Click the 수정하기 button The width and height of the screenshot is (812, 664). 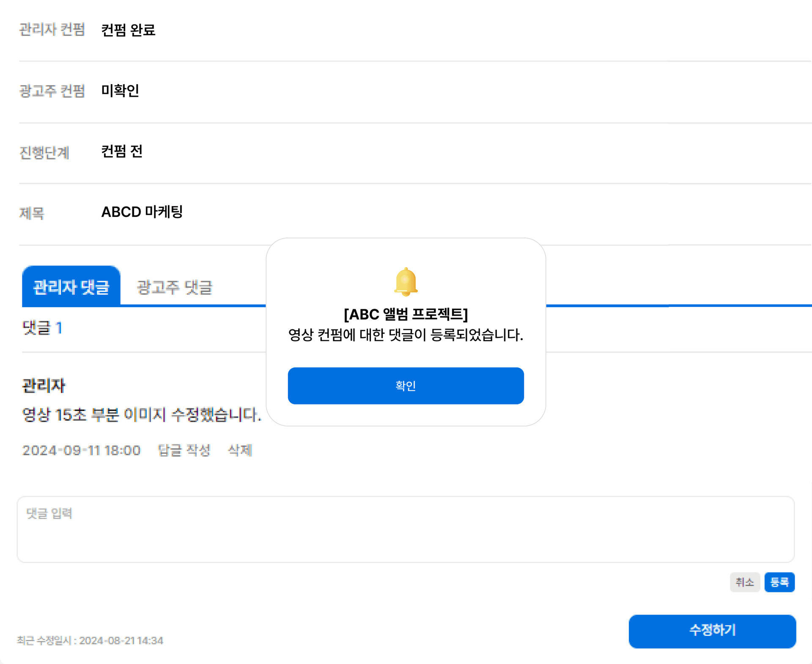point(712,631)
